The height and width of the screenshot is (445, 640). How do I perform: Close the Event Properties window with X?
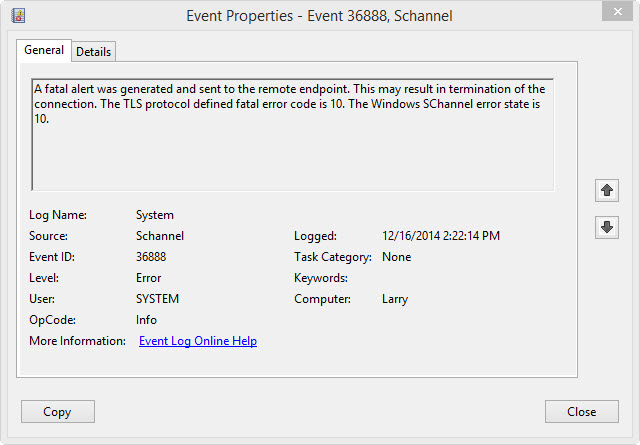(x=617, y=12)
